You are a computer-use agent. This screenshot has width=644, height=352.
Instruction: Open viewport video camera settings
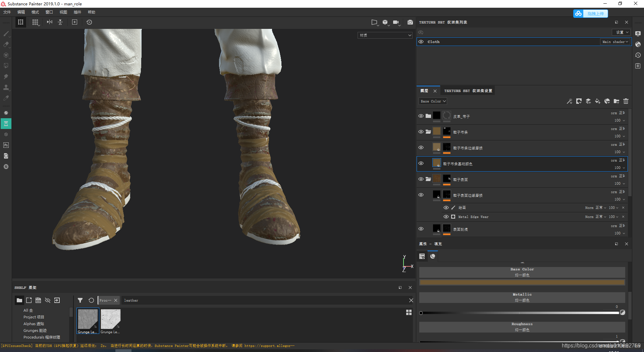click(396, 22)
